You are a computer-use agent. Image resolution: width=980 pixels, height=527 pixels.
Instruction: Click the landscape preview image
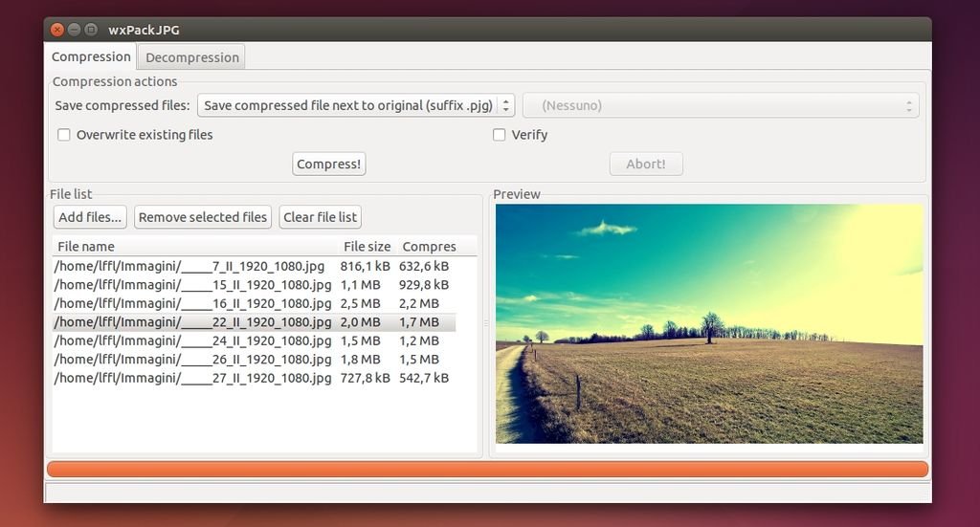pos(709,323)
